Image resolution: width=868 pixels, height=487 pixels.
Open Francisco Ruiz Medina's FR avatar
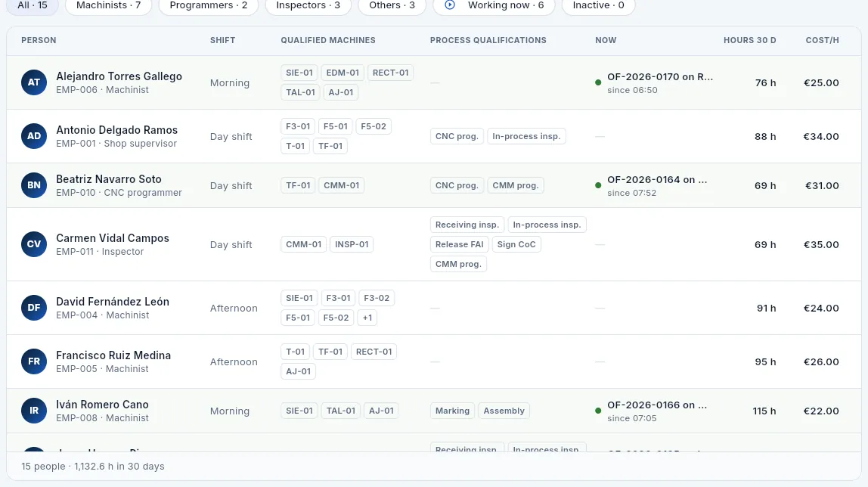(34, 362)
